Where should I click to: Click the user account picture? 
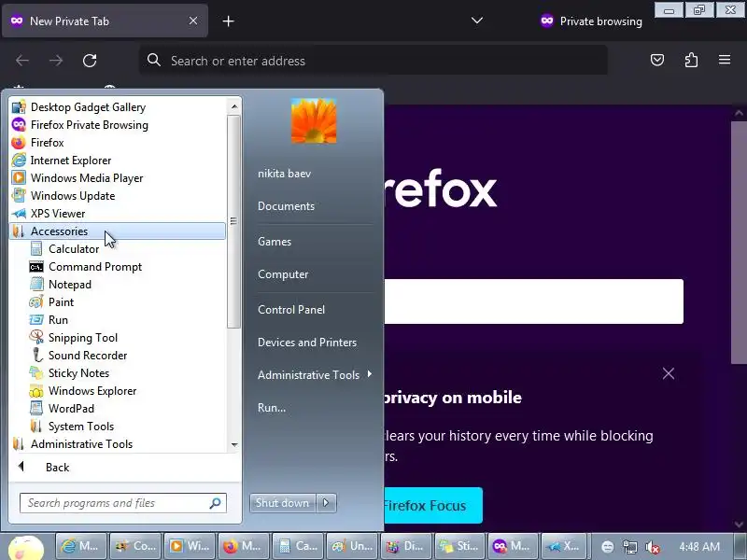coord(314,120)
